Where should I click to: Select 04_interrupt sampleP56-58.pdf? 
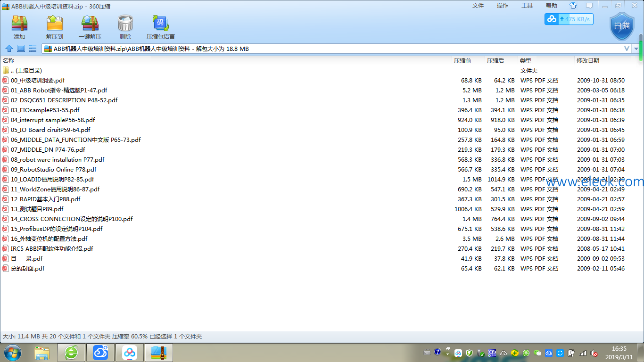pos(53,120)
